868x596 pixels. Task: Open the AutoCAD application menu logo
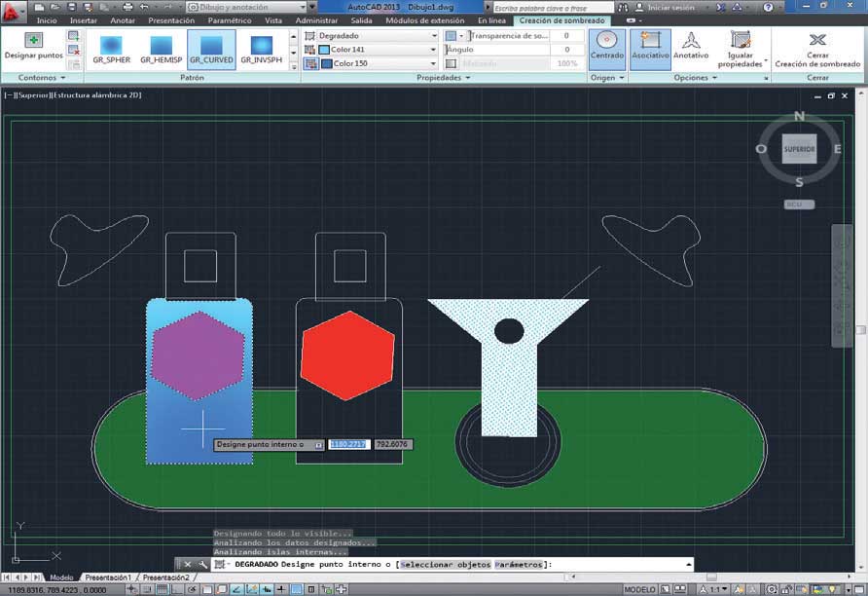coord(13,10)
